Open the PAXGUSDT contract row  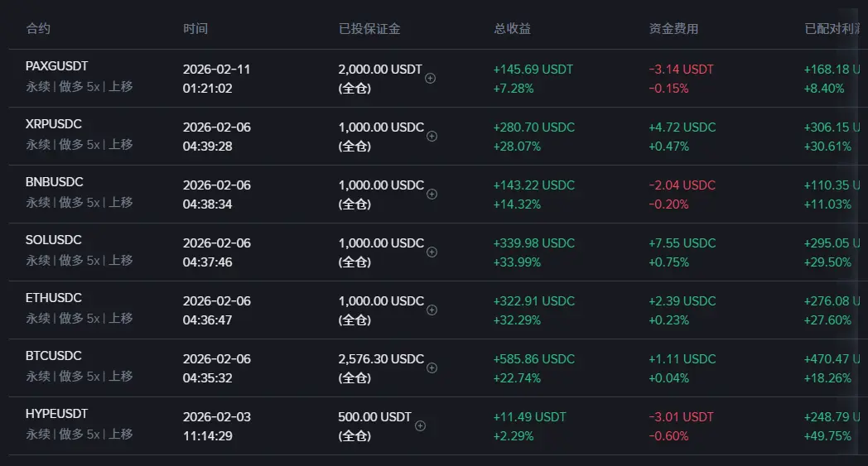point(56,66)
